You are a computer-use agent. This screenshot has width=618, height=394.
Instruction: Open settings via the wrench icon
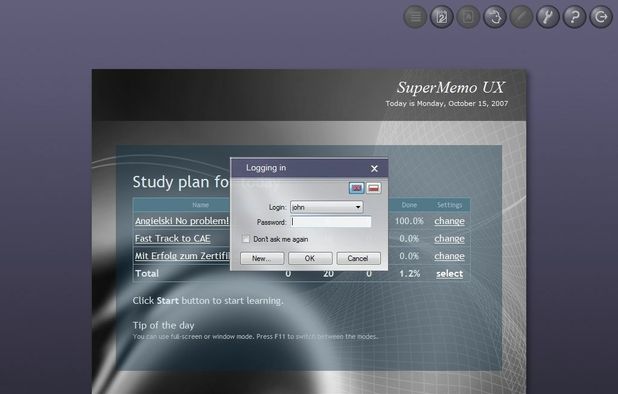(548, 17)
